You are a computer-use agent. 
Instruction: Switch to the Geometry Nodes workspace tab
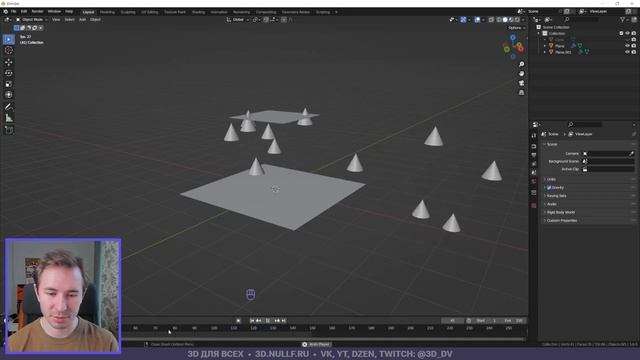296,12
